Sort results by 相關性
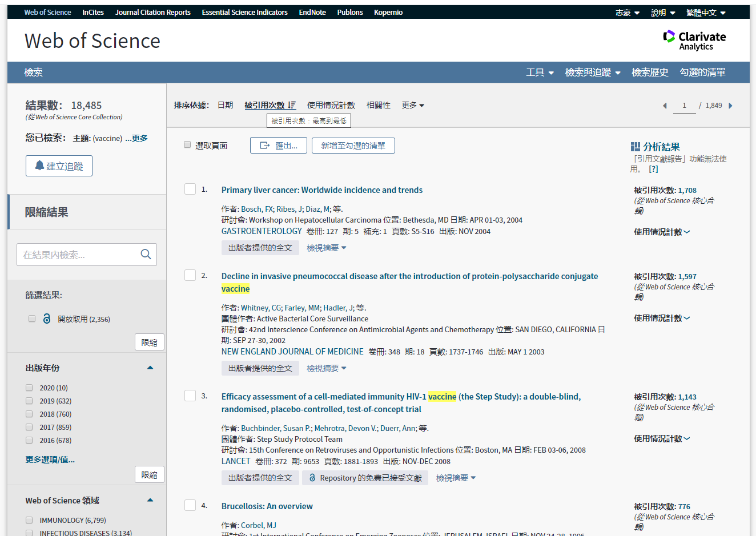The width and height of the screenshot is (756, 536). (x=379, y=105)
